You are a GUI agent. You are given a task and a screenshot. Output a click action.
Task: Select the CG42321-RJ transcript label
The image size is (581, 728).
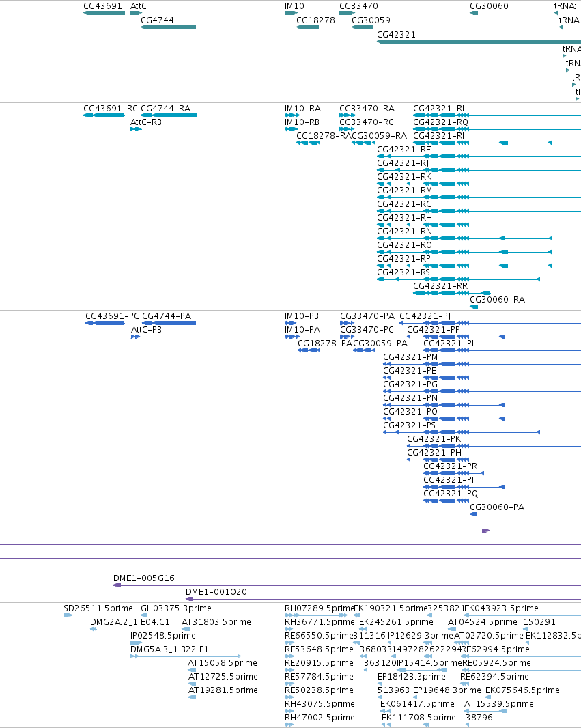403,163
